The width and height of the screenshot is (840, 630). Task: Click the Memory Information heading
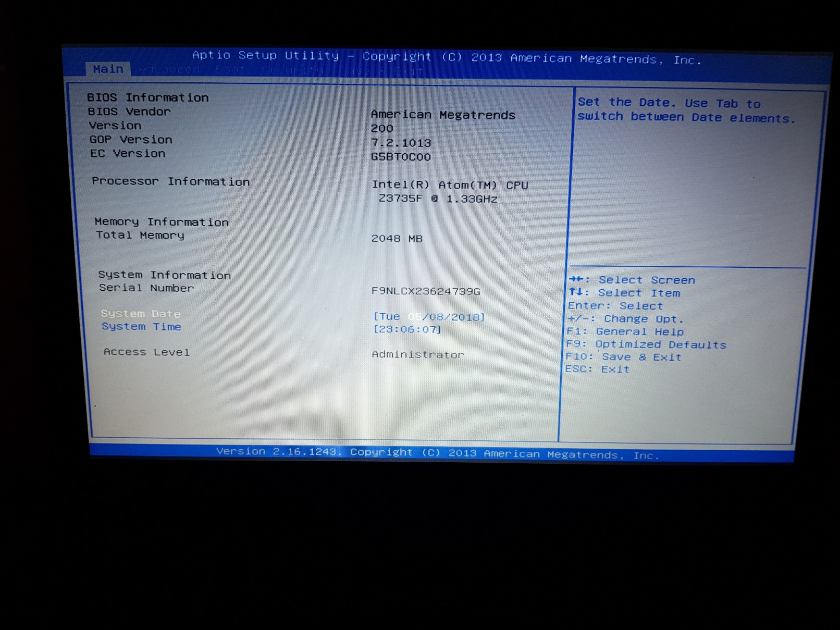pyautogui.click(x=162, y=222)
